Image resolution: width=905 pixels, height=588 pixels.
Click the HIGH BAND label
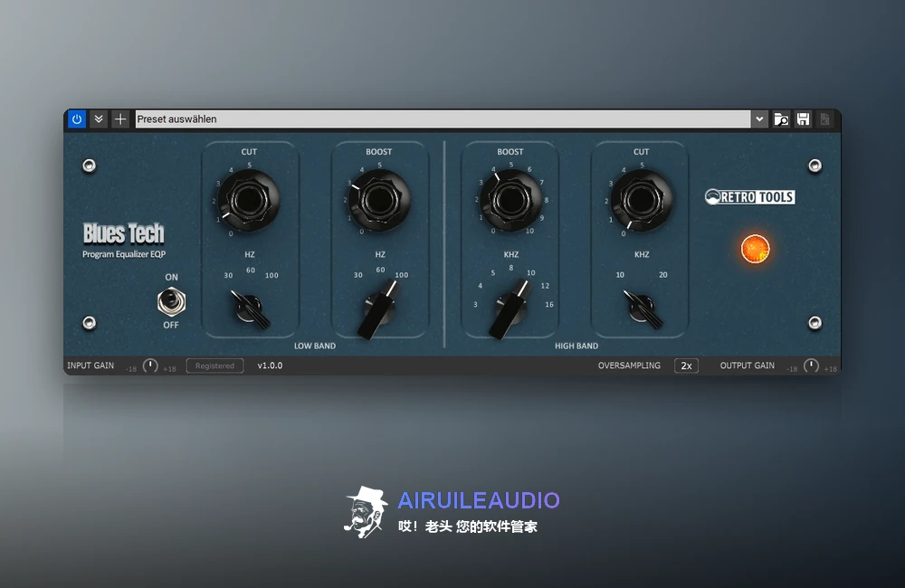click(x=576, y=346)
